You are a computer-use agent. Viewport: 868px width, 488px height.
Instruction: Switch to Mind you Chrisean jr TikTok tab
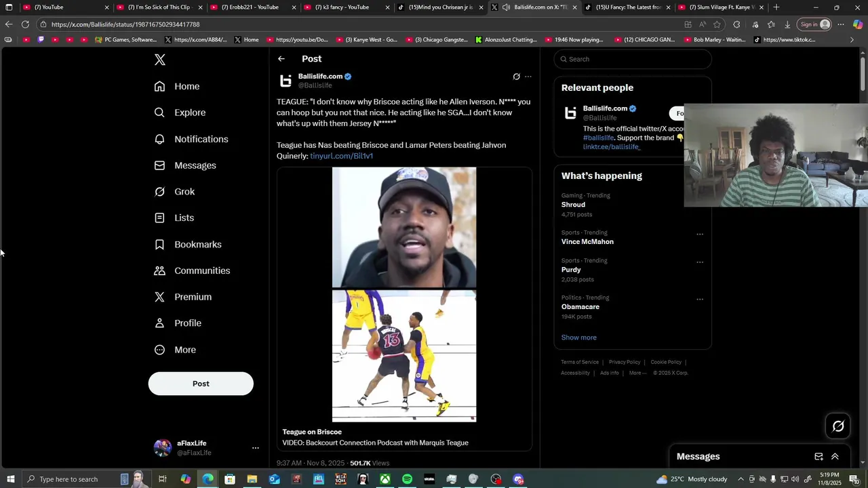pos(440,7)
